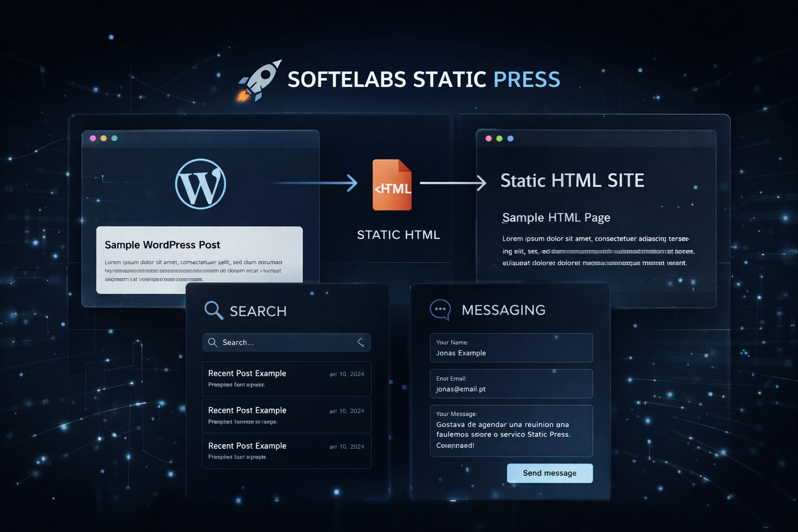Click the orange HTML file icon

click(x=392, y=185)
